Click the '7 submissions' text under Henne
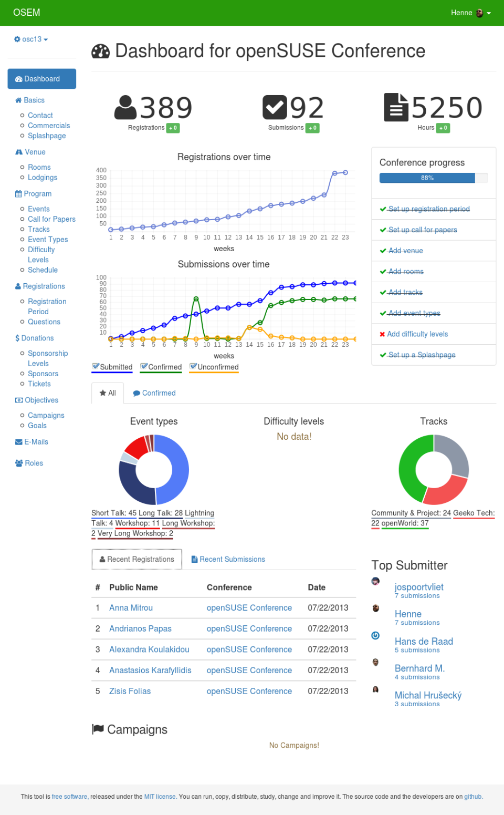504x815 pixels. pyautogui.click(x=417, y=623)
